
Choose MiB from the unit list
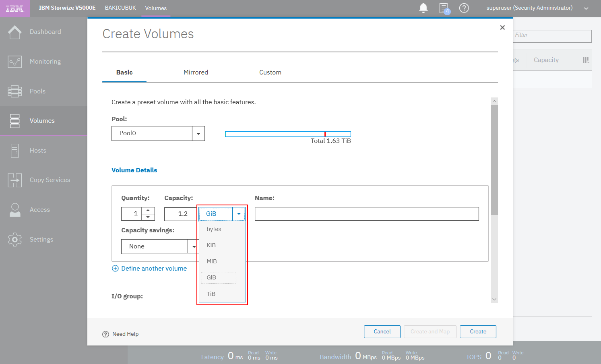point(211,261)
